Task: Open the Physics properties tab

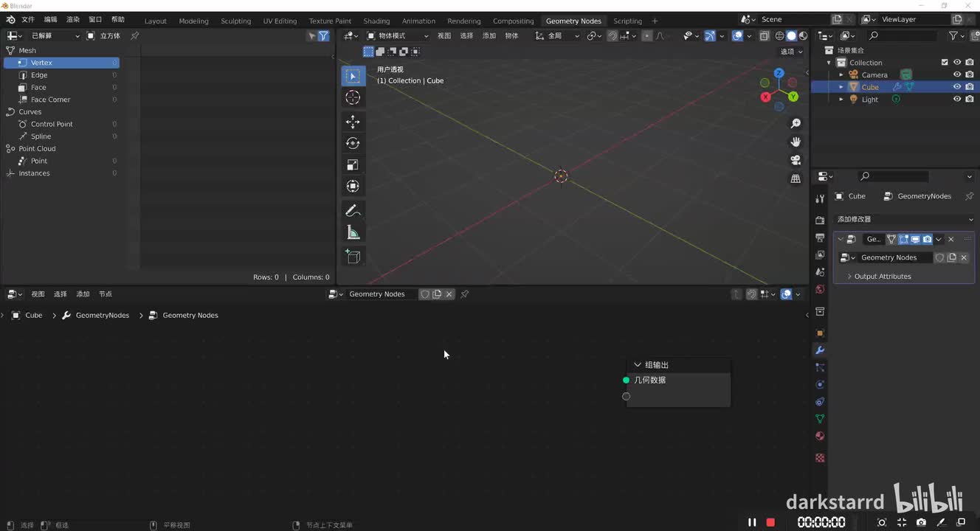Action: coord(820,384)
